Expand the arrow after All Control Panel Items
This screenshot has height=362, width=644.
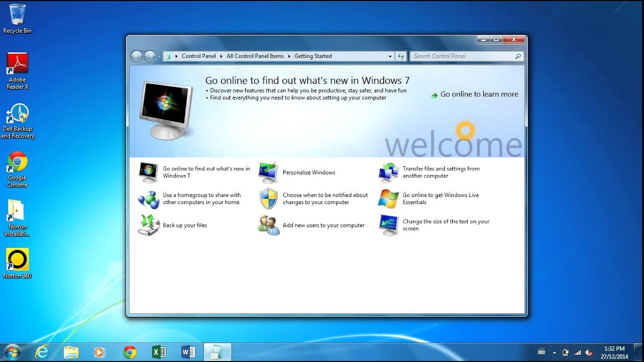click(x=289, y=56)
